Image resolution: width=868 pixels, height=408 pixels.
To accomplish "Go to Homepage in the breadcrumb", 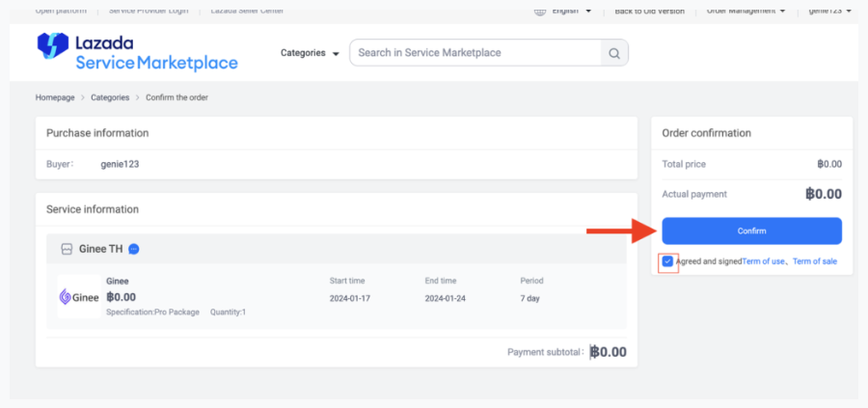I will point(55,97).
